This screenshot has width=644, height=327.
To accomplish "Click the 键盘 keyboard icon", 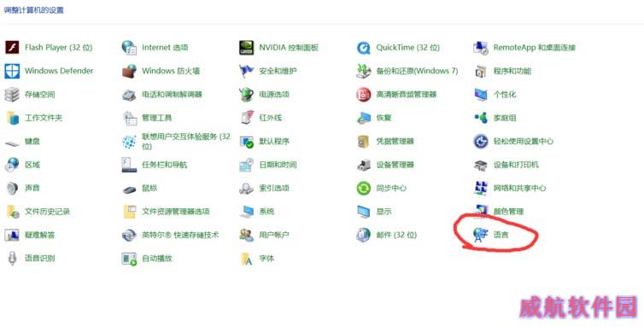I will tap(12, 143).
